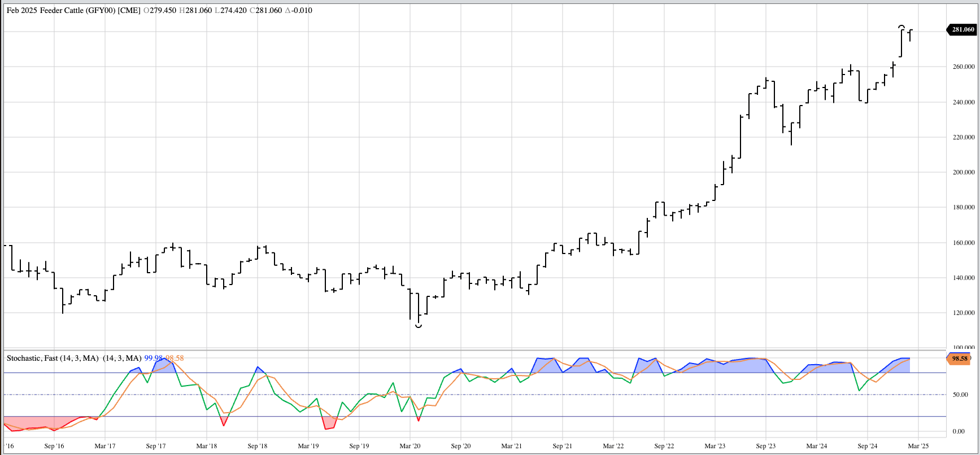Click the Mar '23 date label on the time axis
The height and width of the screenshot is (455, 980).
coord(715,446)
